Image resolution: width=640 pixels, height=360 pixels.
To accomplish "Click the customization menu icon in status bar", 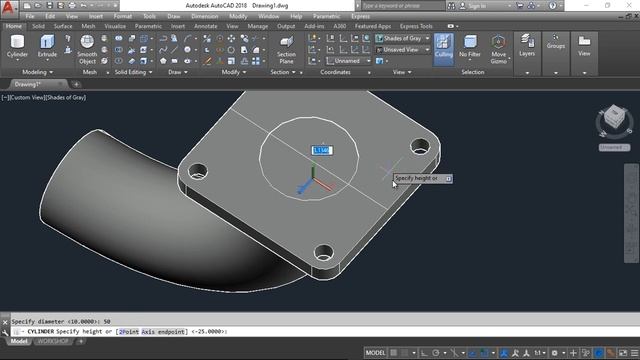I will pos(634,353).
